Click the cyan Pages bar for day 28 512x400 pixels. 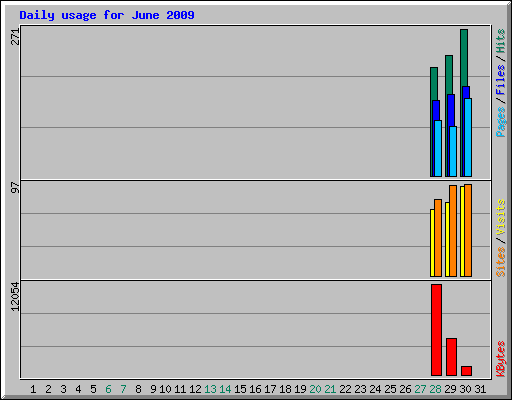[x=438, y=148]
